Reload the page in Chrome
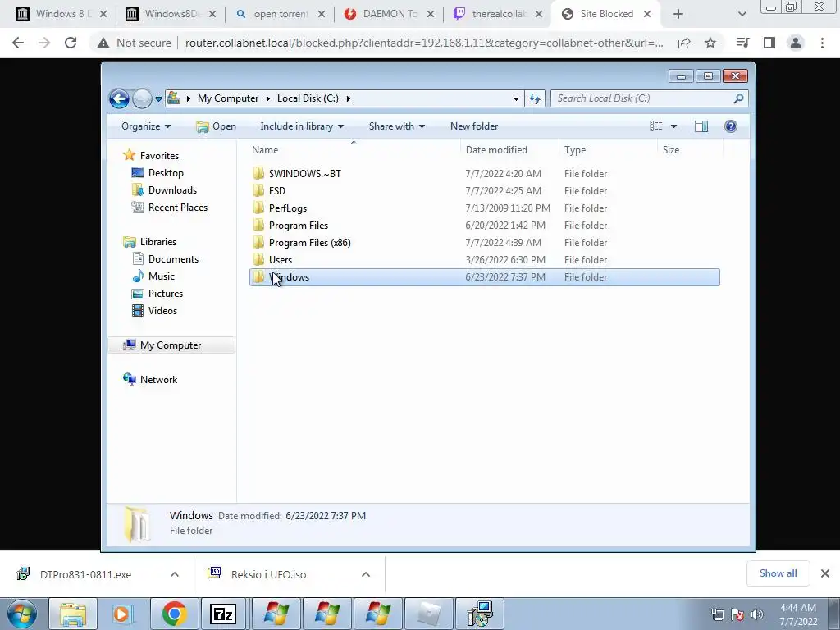Screen dimensions: 840x630 point(71,43)
